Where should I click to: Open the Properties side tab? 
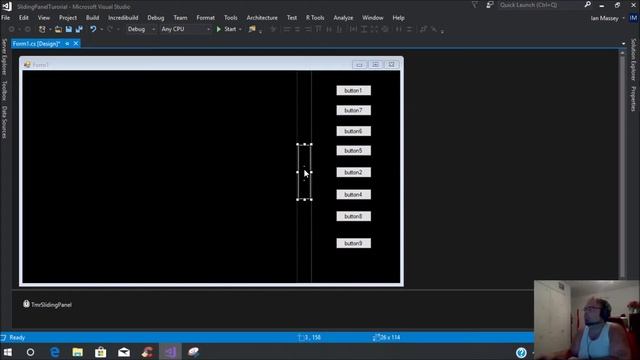pyautogui.click(x=634, y=99)
